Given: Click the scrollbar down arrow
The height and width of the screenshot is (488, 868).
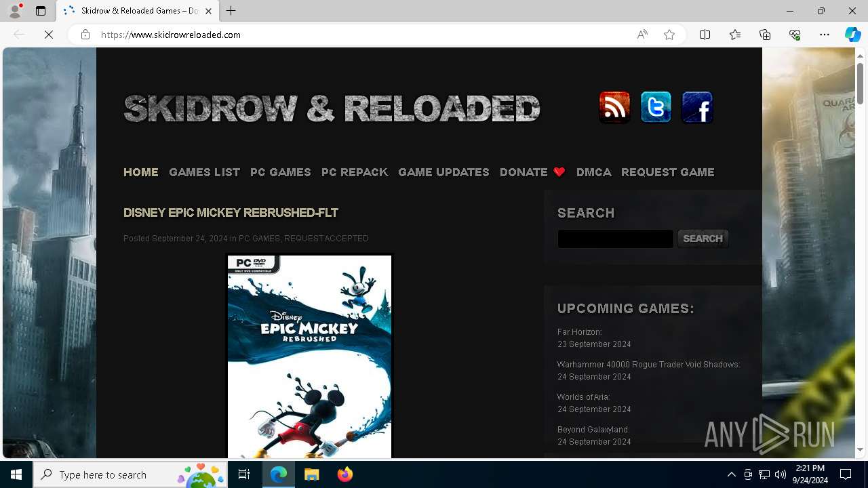Looking at the screenshot, I should [860, 450].
